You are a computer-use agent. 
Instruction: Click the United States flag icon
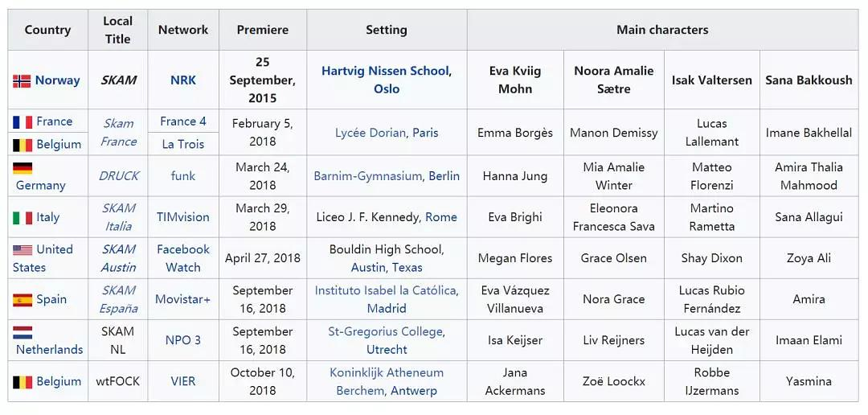click(x=22, y=250)
